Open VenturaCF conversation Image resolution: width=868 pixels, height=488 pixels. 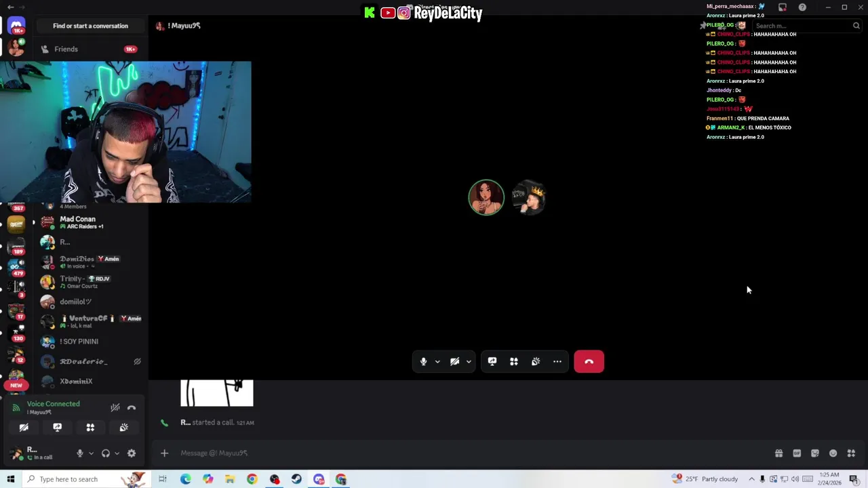[x=90, y=322]
